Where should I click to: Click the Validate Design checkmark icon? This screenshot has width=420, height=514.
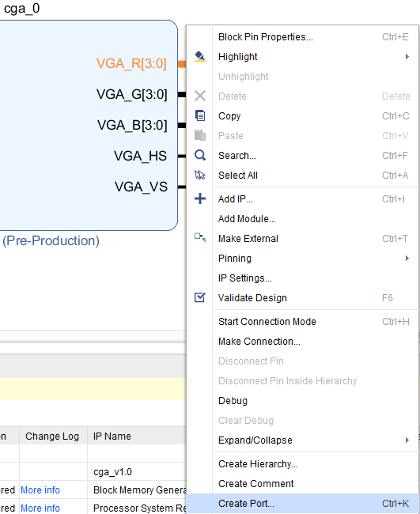click(200, 297)
